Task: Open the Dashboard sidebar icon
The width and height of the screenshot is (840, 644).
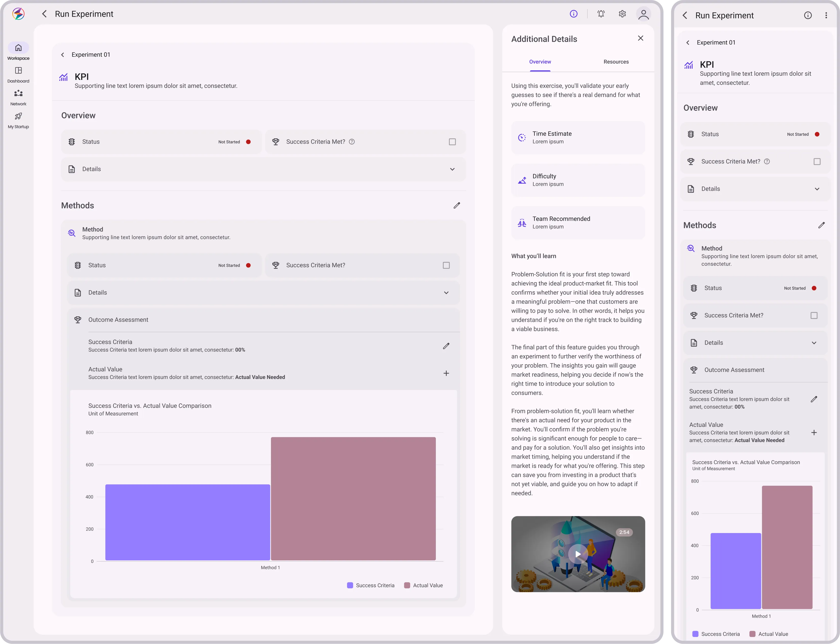Action: (18, 71)
